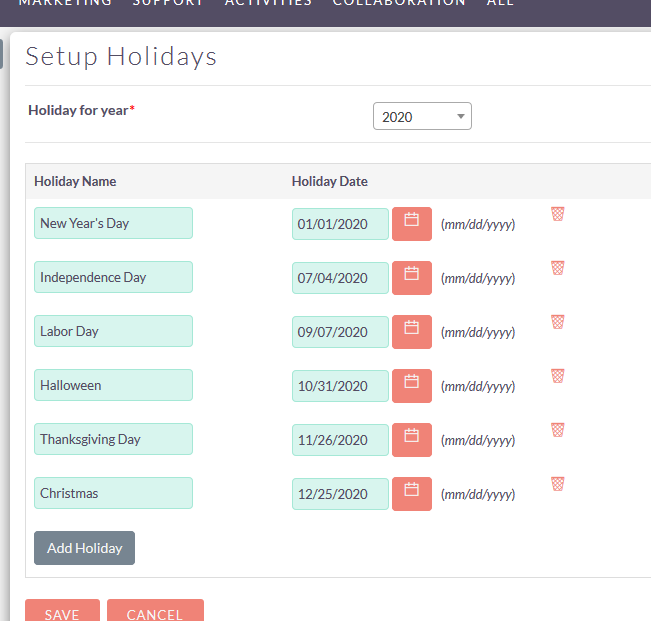Delete the Labor Day holiday row

pos(558,322)
